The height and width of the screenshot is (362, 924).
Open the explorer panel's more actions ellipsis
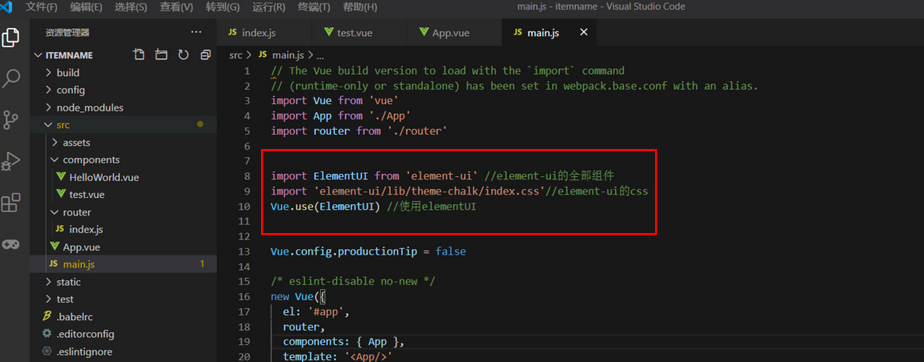point(196,32)
